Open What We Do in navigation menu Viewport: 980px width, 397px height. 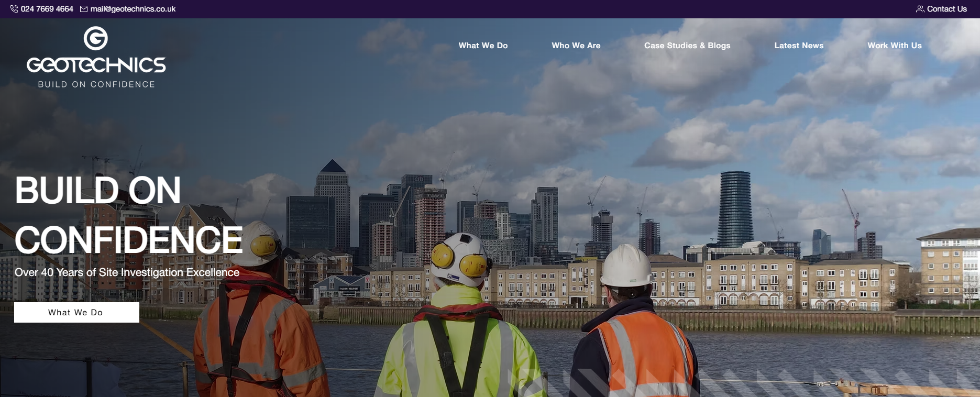point(483,46)
